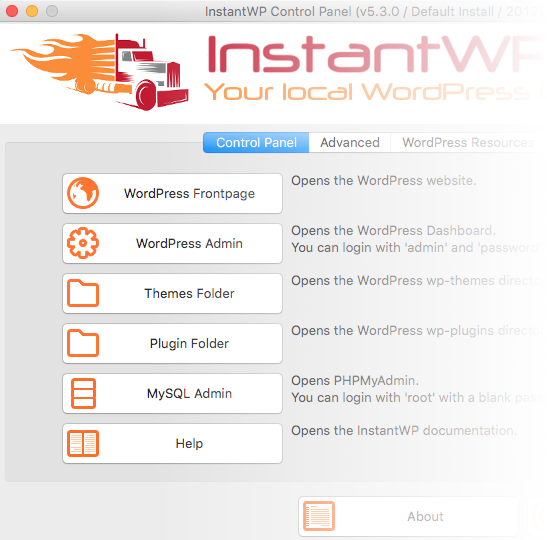Click the database icon on MySQL Admin
This screenshot has height=540, width=547.
coord(83,393)
